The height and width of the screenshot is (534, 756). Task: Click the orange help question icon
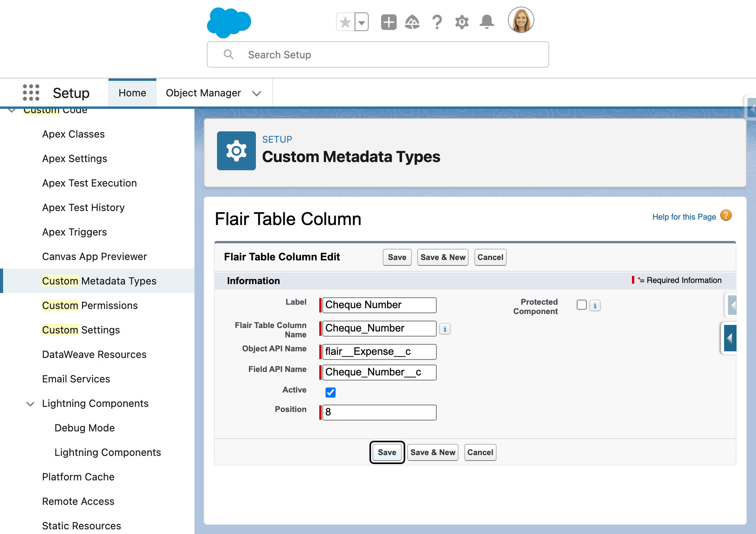point(726,215)
